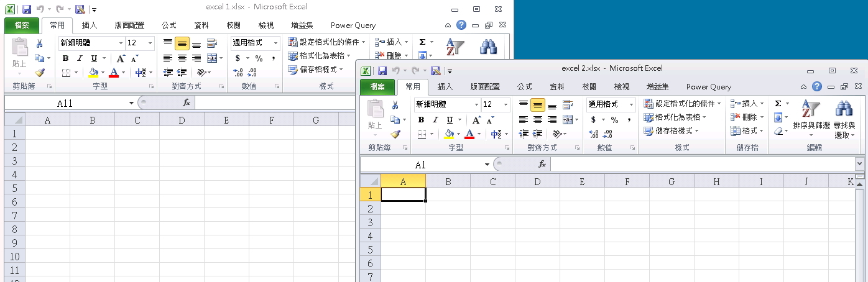
Task: Click Clear eraser icon in excel 2 window
Action: [x=778, y=131]
